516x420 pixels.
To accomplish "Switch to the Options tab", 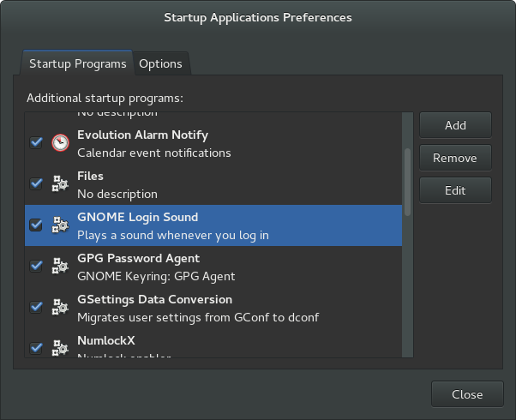I will (x=160, y=63).
